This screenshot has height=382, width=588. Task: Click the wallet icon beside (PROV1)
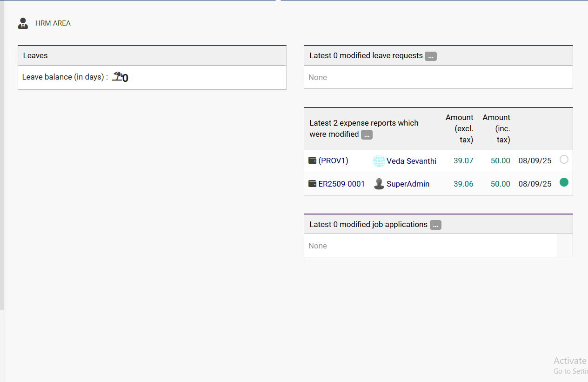click(x=313, y=161)
